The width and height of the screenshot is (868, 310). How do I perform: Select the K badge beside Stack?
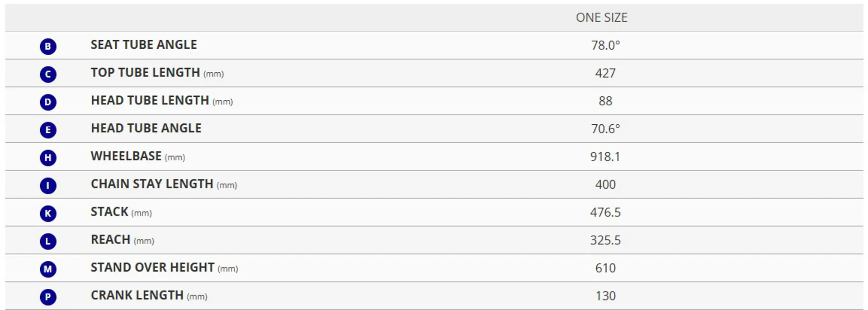(48, 213)
